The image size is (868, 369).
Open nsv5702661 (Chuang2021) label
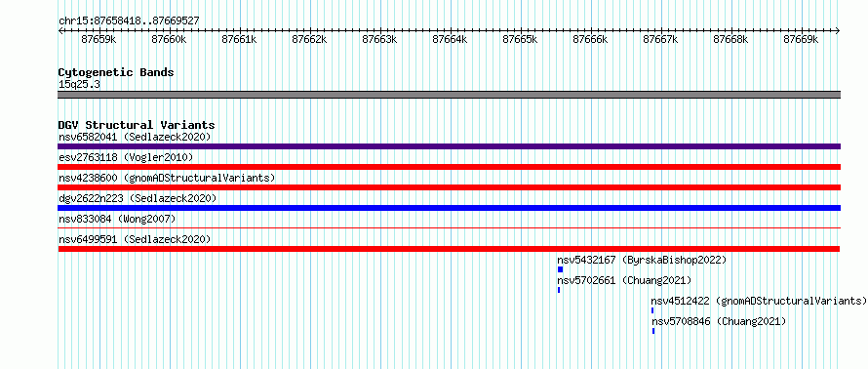(x=624, y=280)
